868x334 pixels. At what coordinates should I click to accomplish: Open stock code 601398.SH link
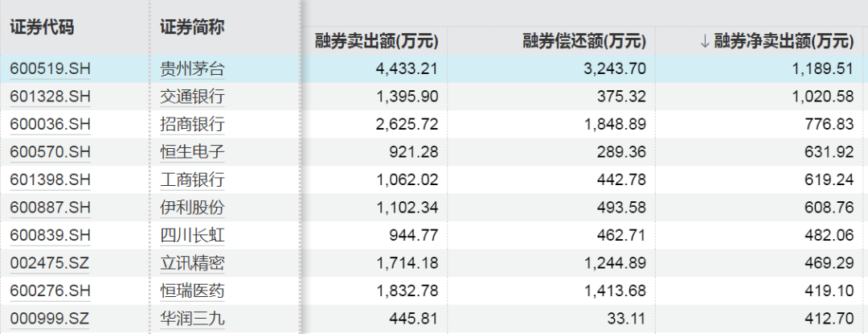tap(50, 180)
